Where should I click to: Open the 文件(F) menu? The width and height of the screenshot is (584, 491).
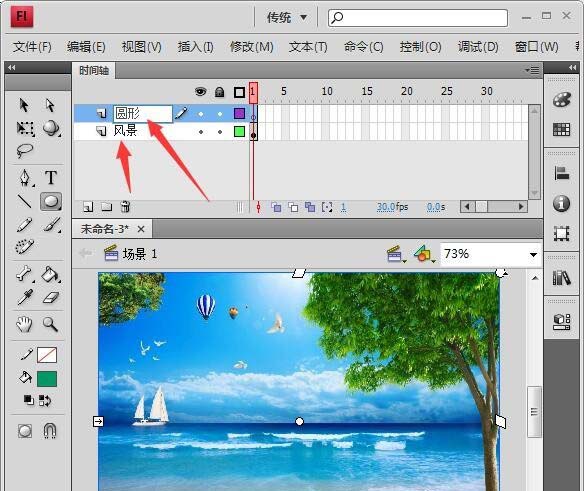[32, 47]
